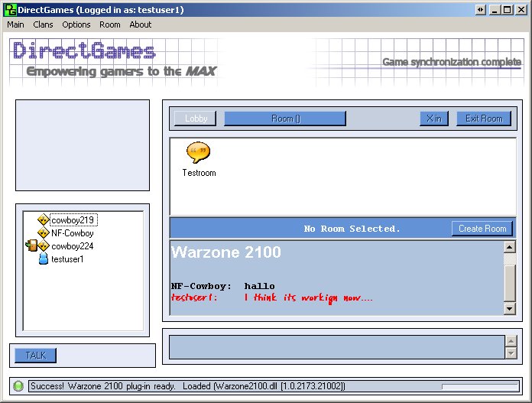Click the progress bar in status bar
Screen dimensions: 532x403
tap(480, 386)
